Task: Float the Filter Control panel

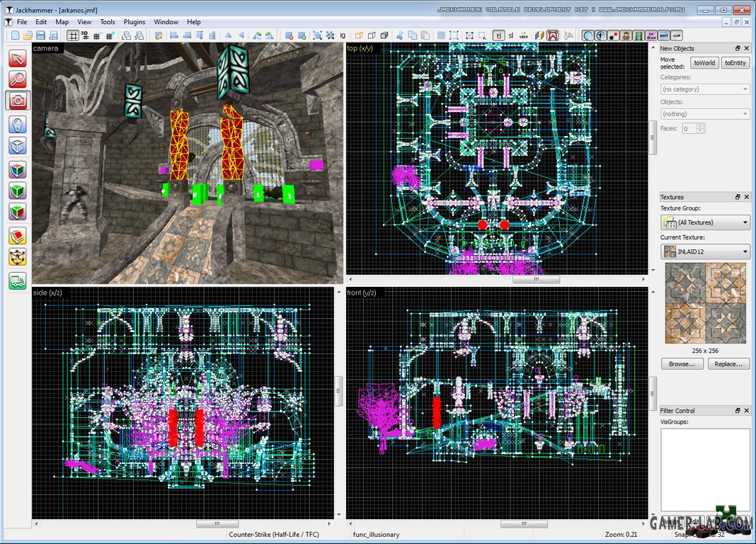Action: pos(738,410)
